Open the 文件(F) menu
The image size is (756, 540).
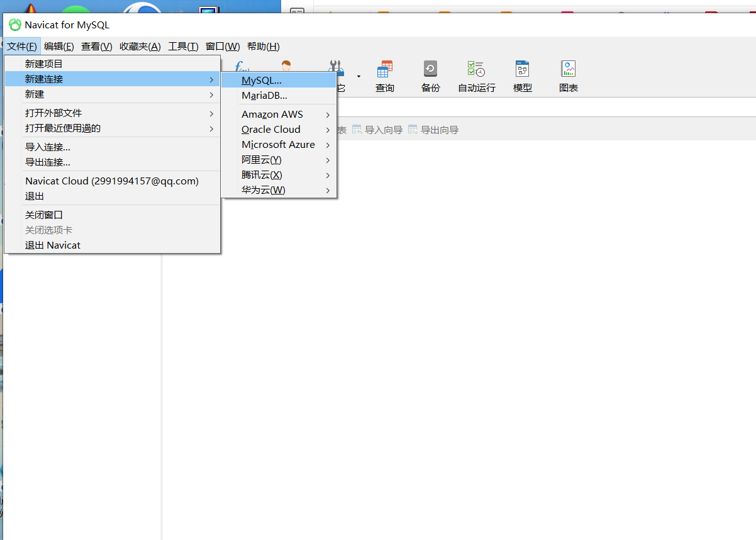point(22,47)
